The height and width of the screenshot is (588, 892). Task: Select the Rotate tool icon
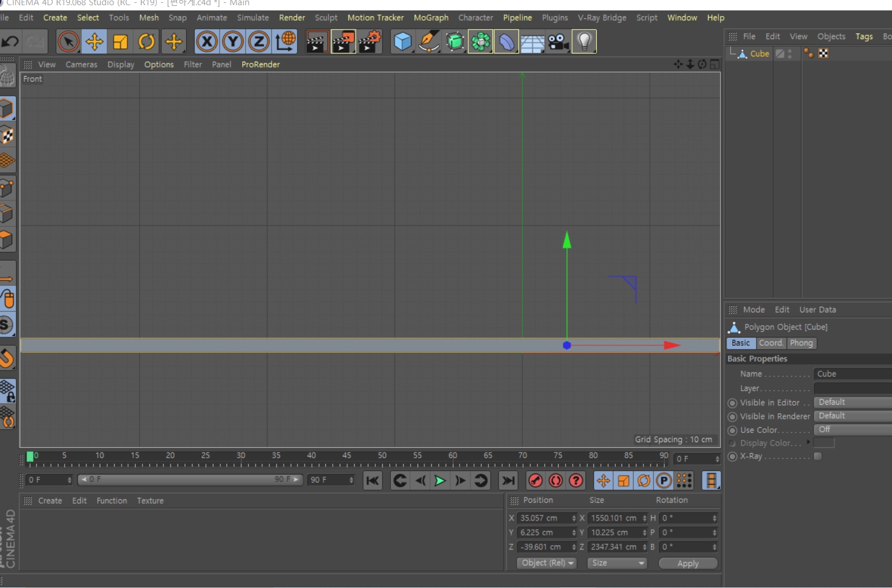coord(146,42)
